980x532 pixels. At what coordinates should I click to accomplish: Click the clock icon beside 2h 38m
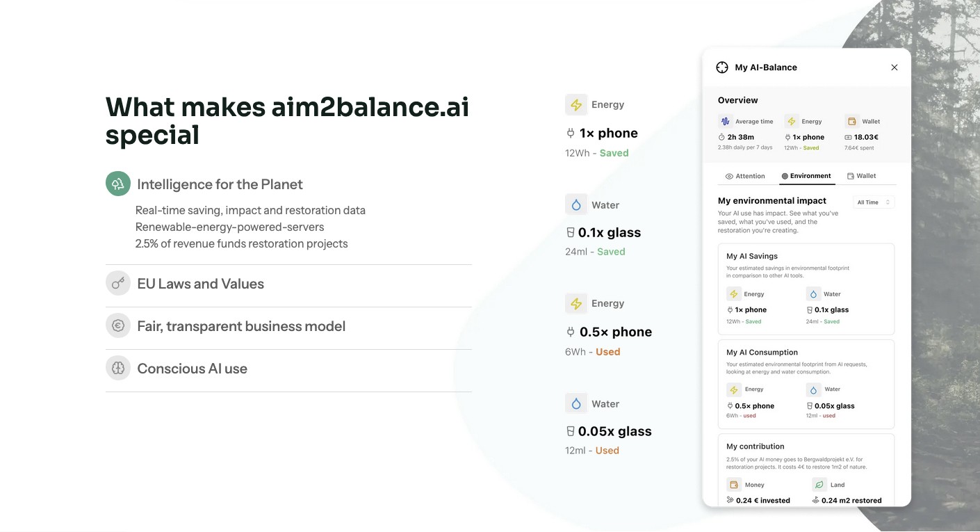click(x=721, y=138)
